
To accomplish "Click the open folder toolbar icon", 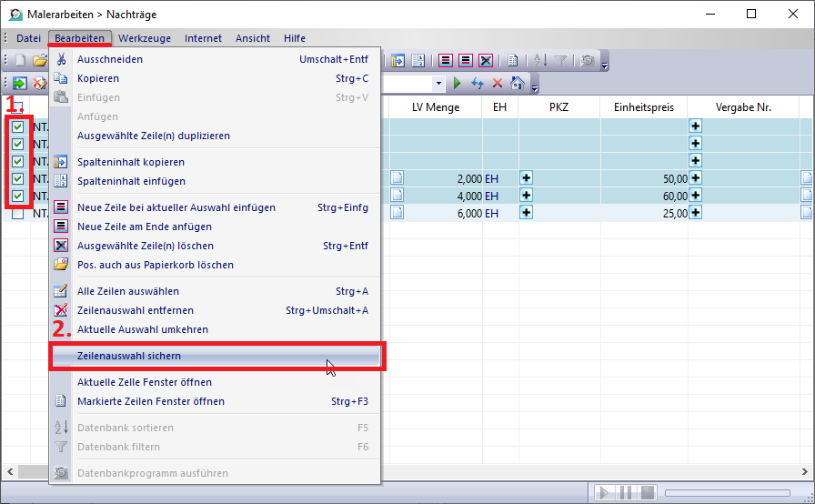I will (x=39, y=61).
